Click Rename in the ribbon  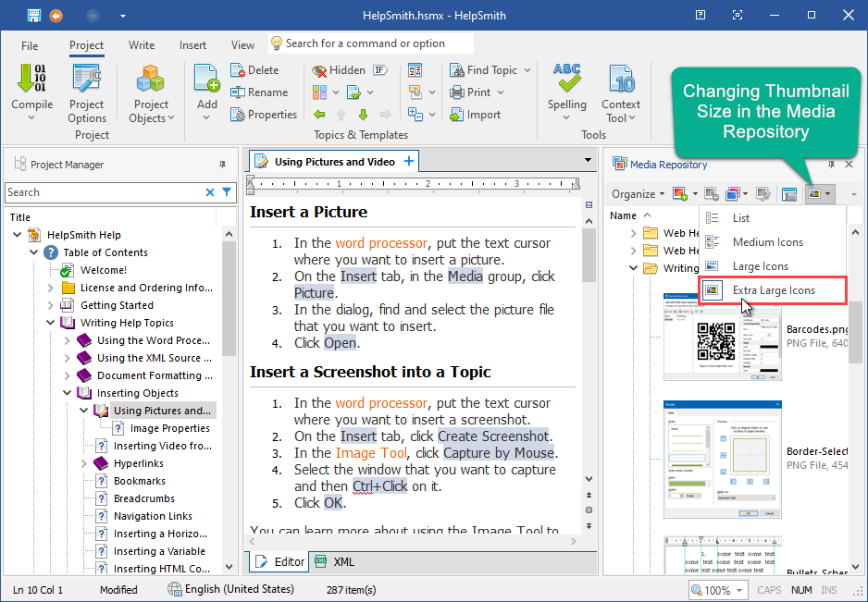(259, 92)
